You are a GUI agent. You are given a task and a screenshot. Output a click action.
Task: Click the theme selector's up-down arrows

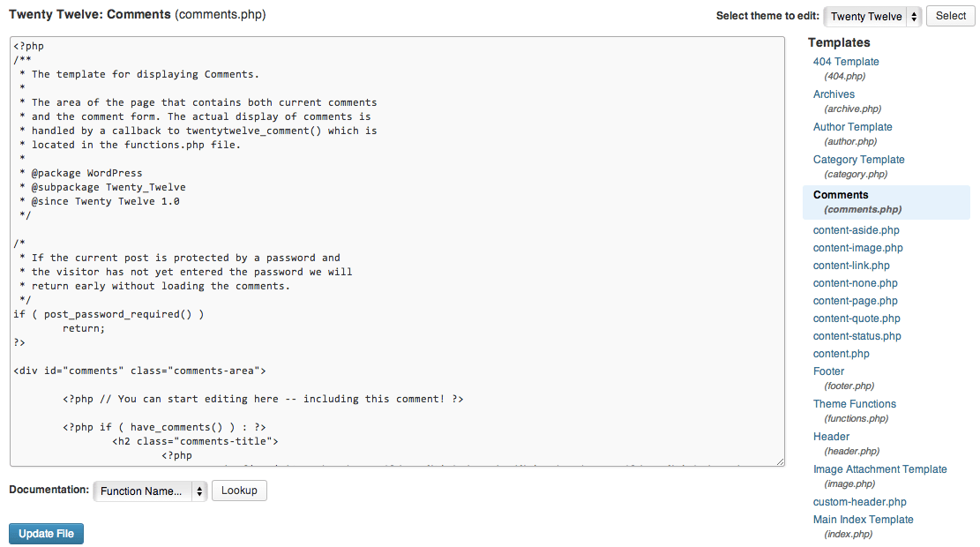(x=913, y=15)
